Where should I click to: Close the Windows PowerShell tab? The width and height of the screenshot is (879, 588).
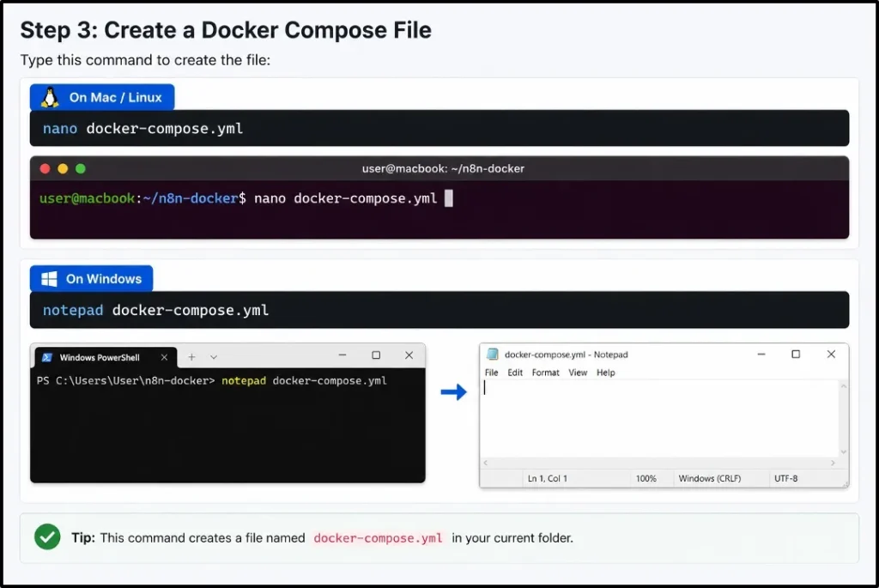click(164, 357)
